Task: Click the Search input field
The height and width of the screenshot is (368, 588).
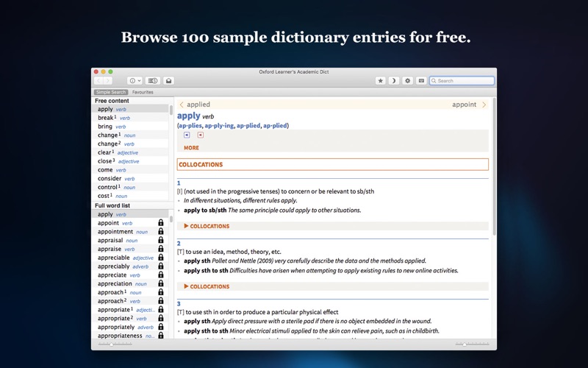Action: [x=465, y=81]
